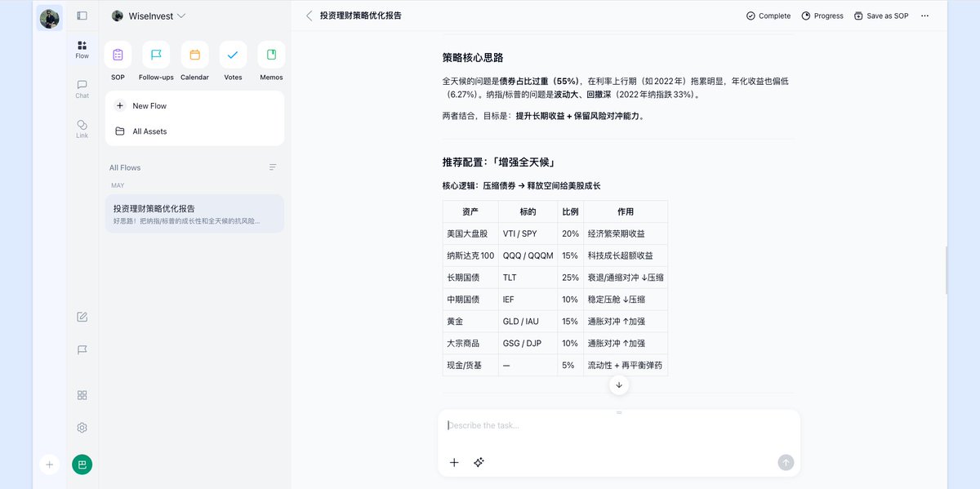Click the plus button at bottom left
Viewport: 980px width, 489px height.
(x=49, y=465)
